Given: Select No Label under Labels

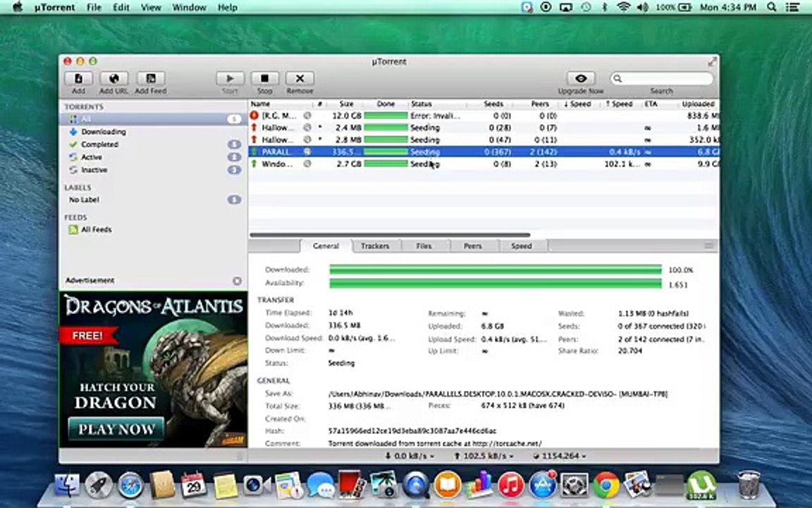Looking at the screenshot, I should coord(153,200).
